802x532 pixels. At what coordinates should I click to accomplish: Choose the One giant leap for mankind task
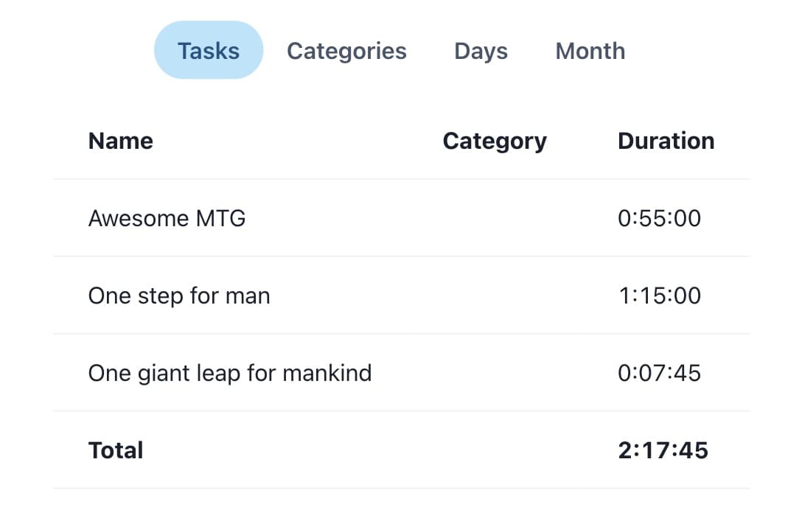[229, 373]
